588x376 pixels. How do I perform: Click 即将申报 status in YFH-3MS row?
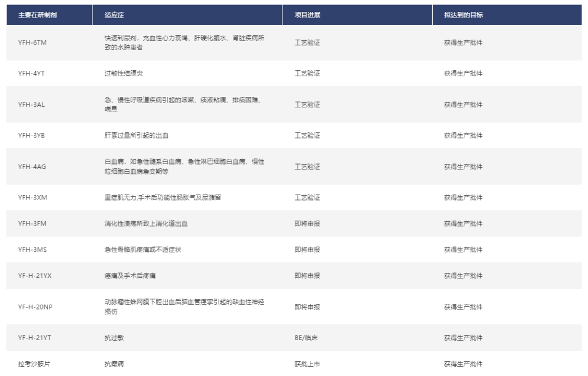coord(307,250)
